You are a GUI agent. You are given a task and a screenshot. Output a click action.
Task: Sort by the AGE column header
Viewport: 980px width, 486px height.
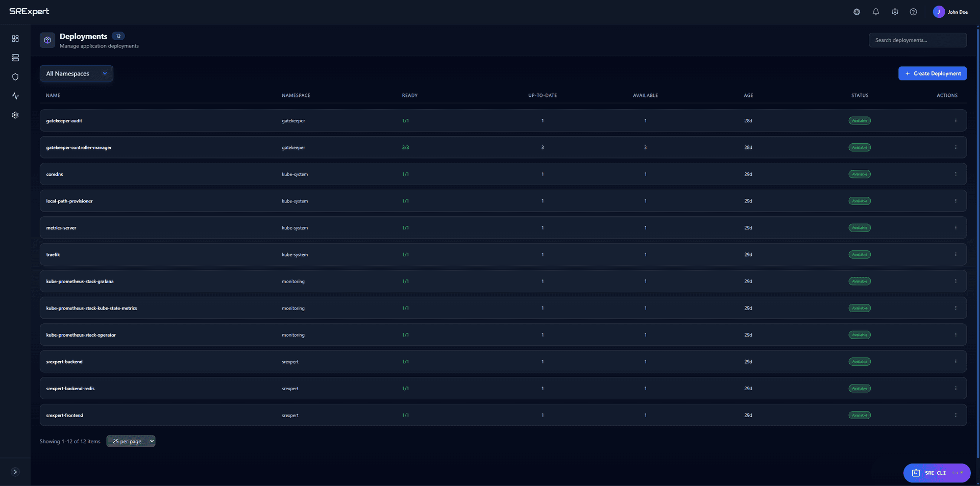pyautogui.click(x=748, y=95)
